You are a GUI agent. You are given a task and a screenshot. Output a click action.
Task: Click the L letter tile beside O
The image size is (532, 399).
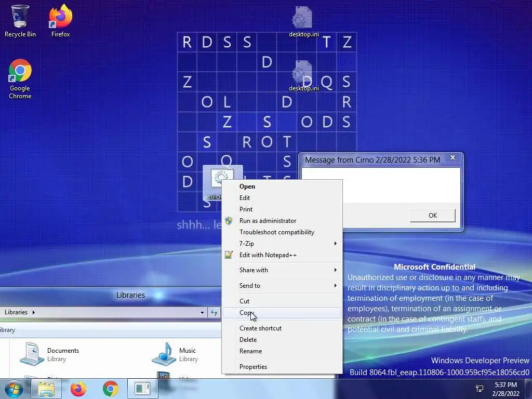click(227, 102)
